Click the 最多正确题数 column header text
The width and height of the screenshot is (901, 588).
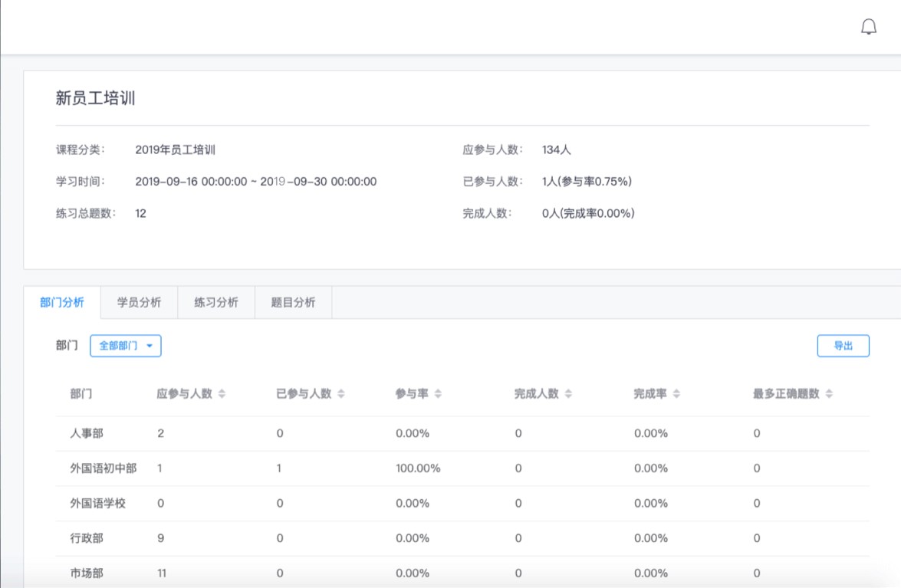coord(786,393)
